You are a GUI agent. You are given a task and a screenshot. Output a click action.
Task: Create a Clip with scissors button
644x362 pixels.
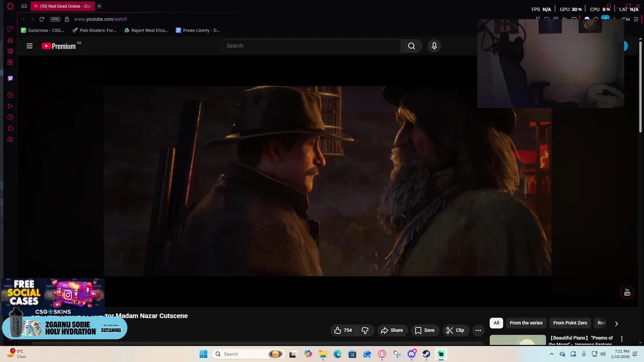click(x=455, y=330)
